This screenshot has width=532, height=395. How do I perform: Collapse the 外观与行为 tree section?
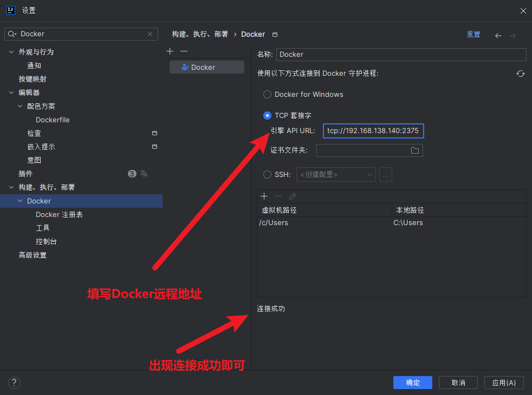[x=11, y=52]
